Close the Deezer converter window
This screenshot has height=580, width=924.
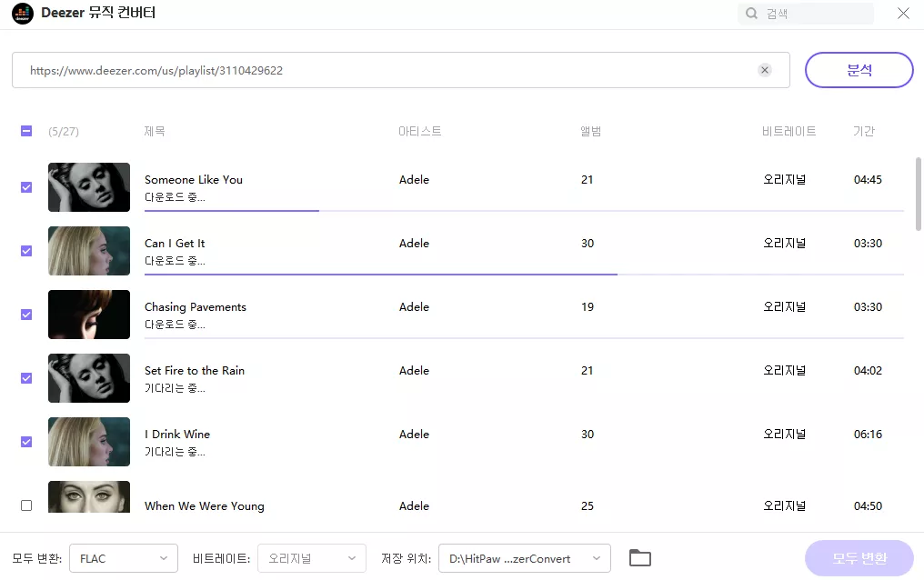903,13
